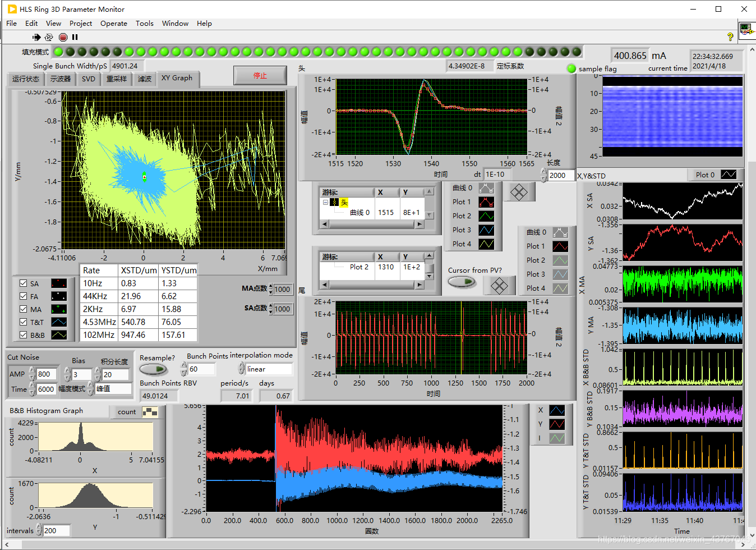Click the yellow context help question mark
Image resolution: width=756 pixels, height=550 pixels.
(x=730, y=36)
